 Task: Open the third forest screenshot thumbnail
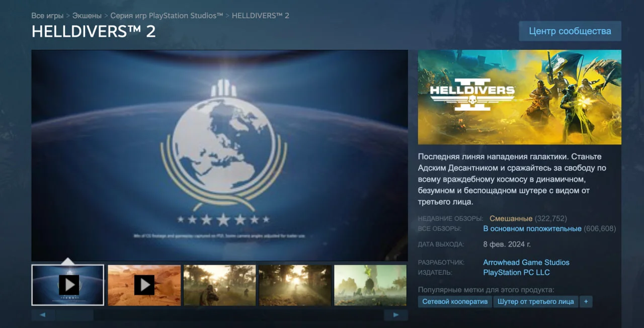point(219,285)
